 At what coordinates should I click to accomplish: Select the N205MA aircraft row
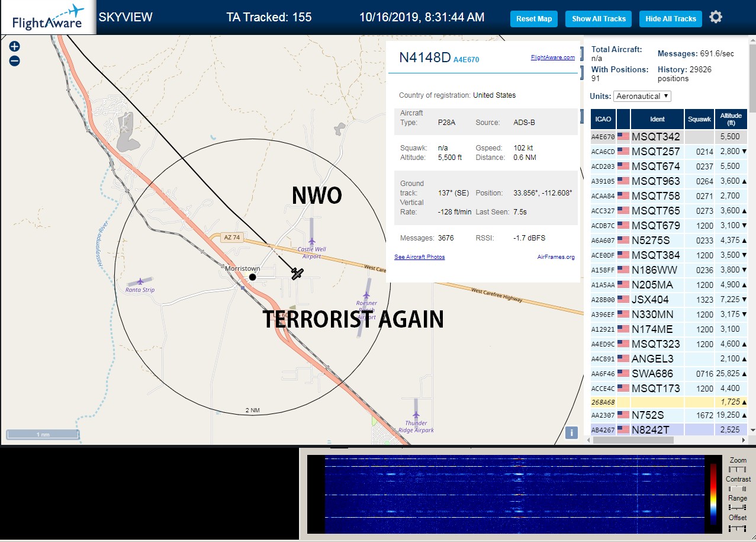669,285
